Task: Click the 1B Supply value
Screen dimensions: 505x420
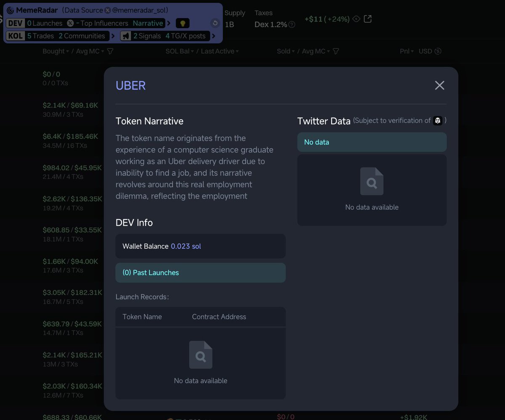Action: tap(229, 24)
